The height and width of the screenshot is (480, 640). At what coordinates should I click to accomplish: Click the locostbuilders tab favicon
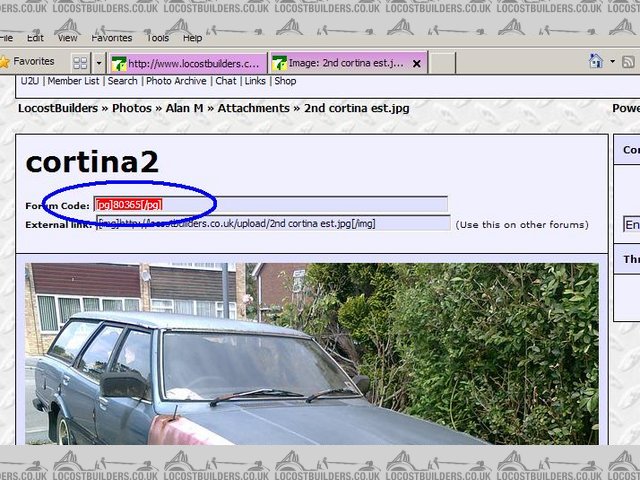point(119,63)
